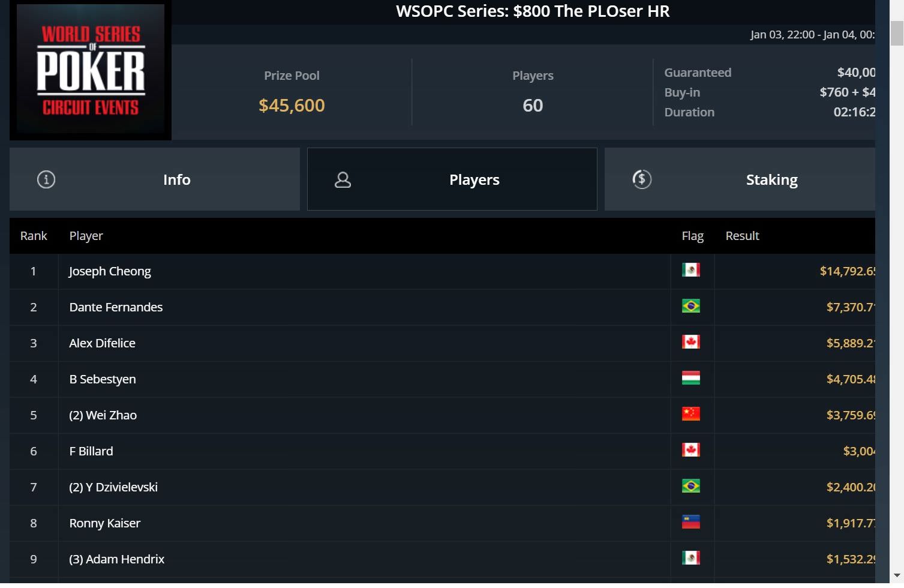Sort by the Result column header
This screenshot has height=588, width=904.
click(x=742, y=236)
